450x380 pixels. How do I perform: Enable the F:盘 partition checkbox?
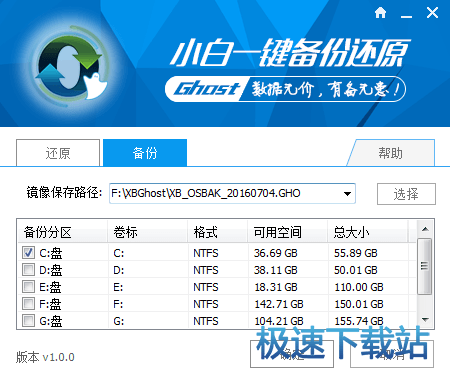point(28,303)
